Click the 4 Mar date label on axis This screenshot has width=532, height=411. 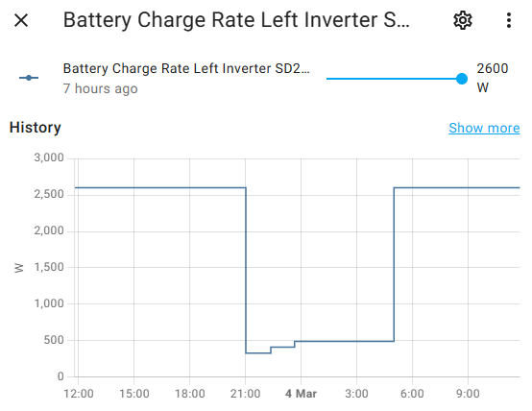tap(301, 394)
